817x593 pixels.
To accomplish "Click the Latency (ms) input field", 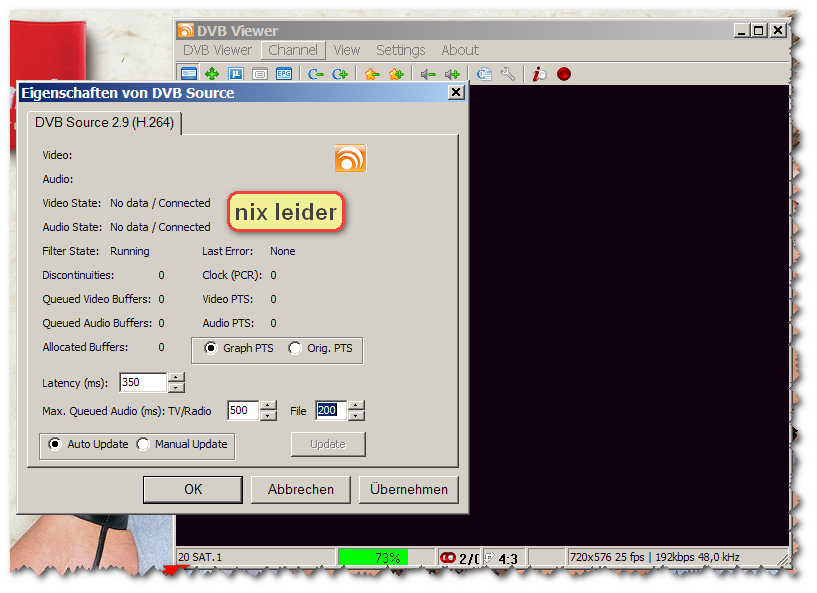I will tap(143, 382).
